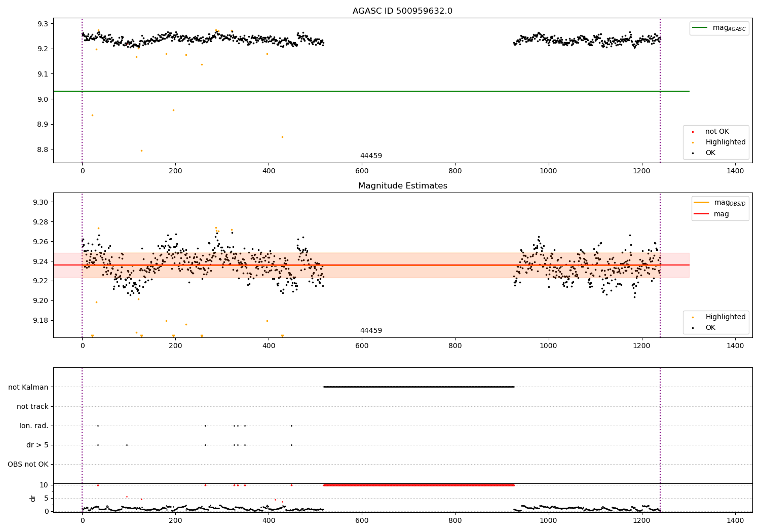Click the '10' tick on the dr axis
Image resolution: width=760 pixels, height=532 pixels.
pyautogui.click(x=44, y=485)
